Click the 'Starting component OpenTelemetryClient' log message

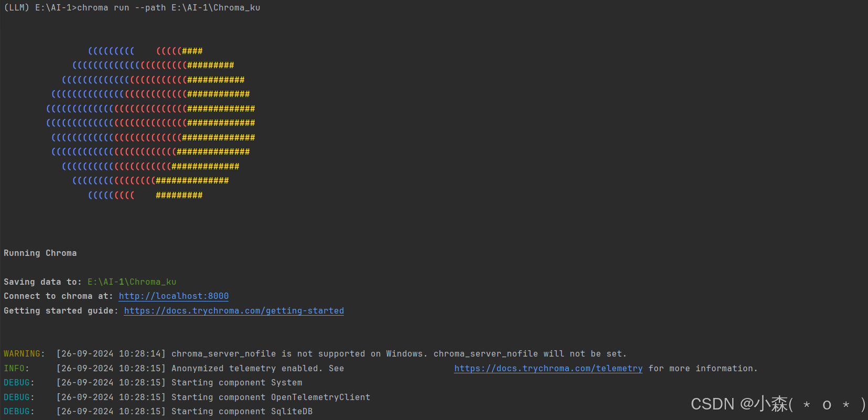click(x=271, y=397)
